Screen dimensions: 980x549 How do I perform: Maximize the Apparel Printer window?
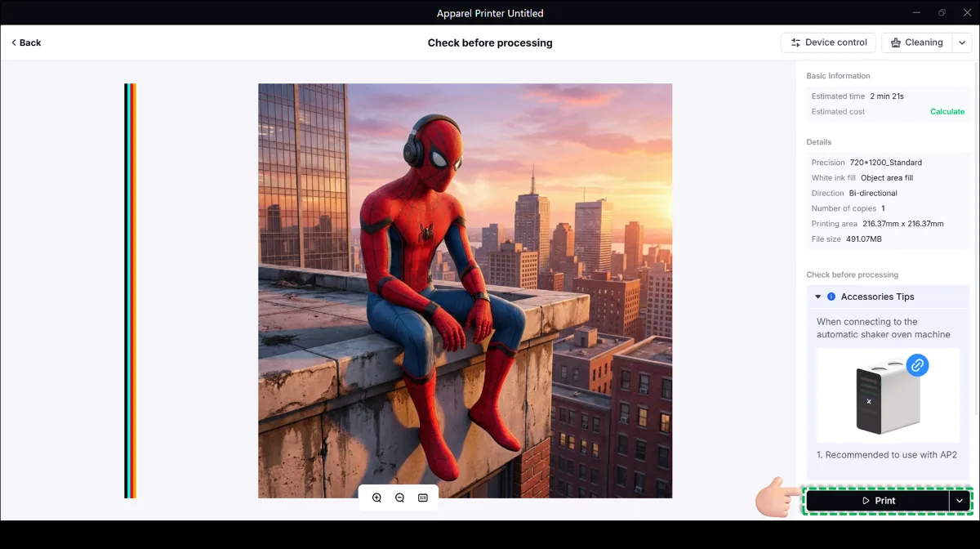[x=942, y=12]
